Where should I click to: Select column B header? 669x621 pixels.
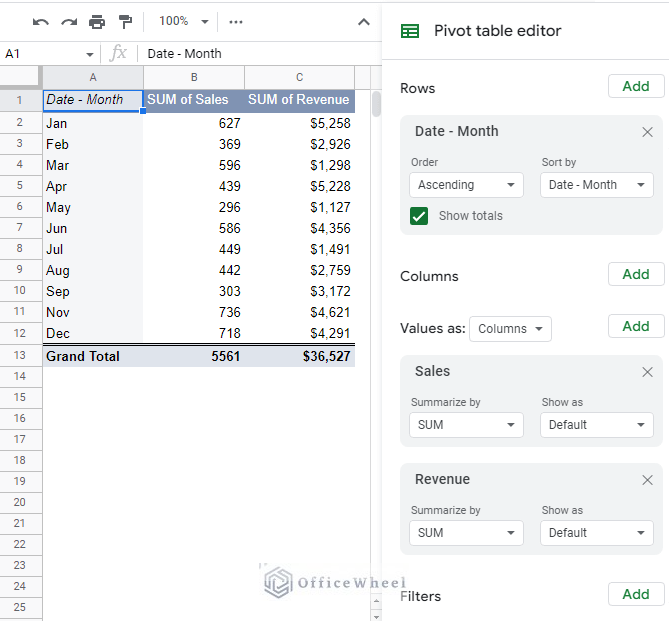point(194,77)
